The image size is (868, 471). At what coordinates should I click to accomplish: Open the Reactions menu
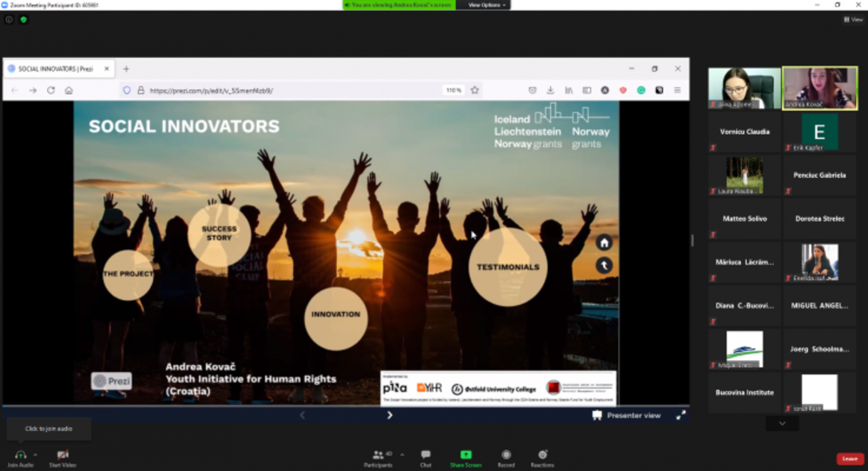point(542,455)
